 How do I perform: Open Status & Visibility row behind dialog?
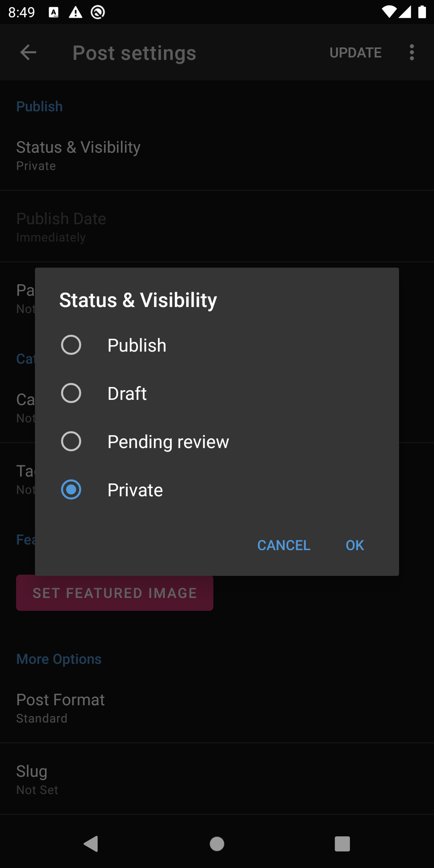point(217,156)
